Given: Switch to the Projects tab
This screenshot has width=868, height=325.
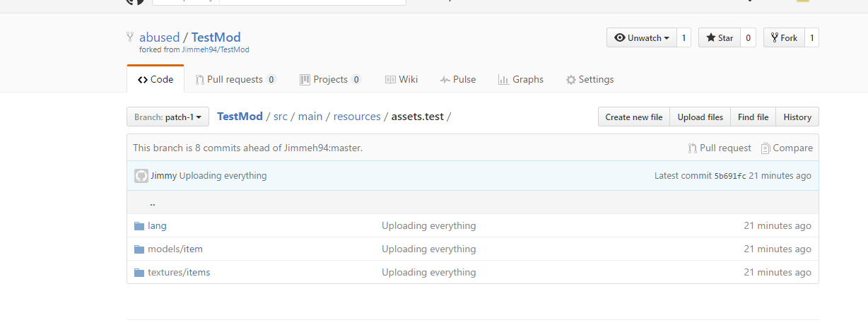Looking at the screenshot, I should (330, 79).
